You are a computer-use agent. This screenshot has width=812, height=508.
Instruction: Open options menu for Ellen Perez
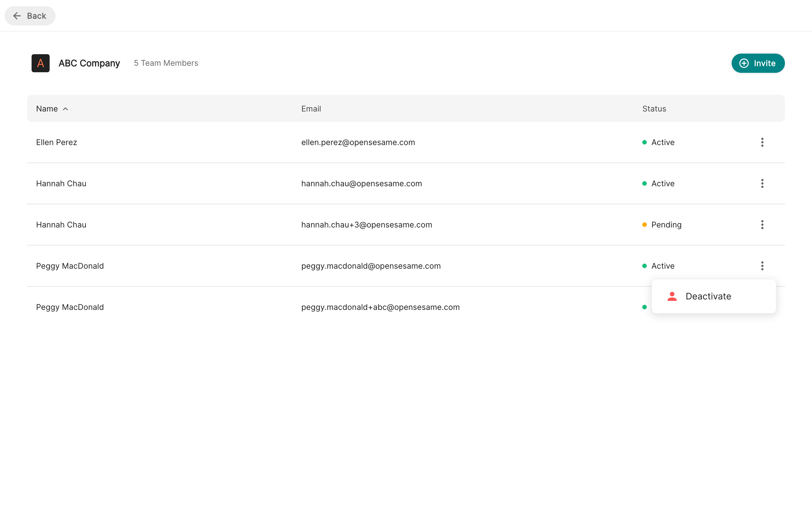click(x=762, y=142)
